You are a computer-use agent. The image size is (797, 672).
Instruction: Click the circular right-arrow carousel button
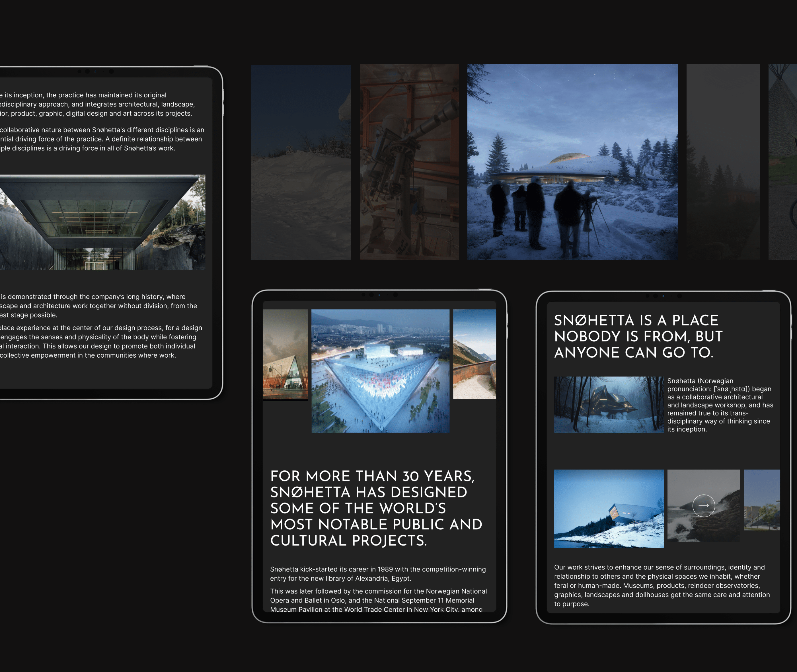[703, 505]
